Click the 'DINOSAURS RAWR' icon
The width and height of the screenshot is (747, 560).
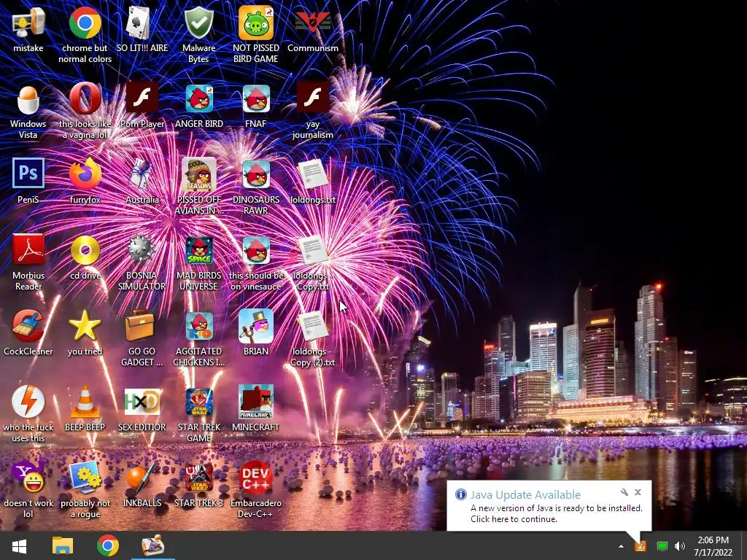[256, 174]
